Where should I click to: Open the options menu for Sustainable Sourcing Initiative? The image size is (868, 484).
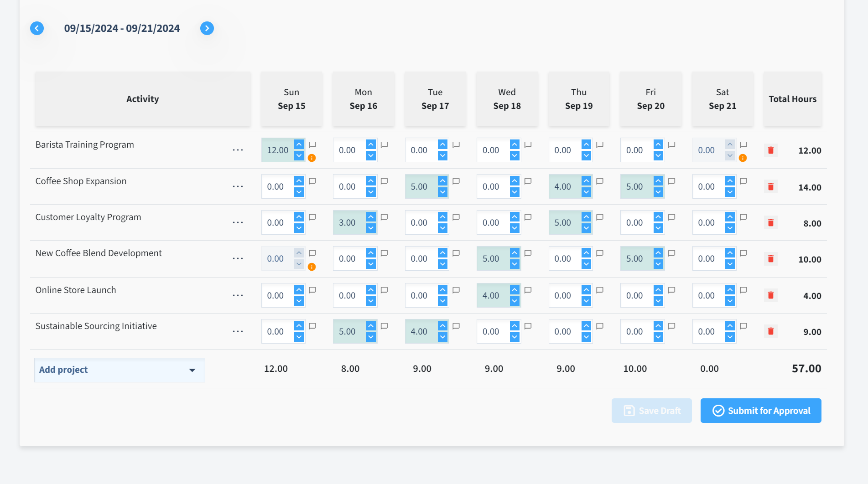238,331
